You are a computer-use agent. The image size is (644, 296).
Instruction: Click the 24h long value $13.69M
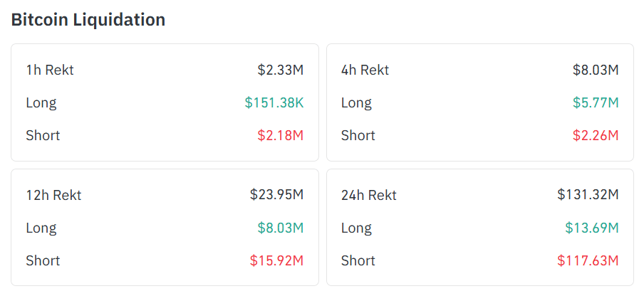(x=591, y=228)
